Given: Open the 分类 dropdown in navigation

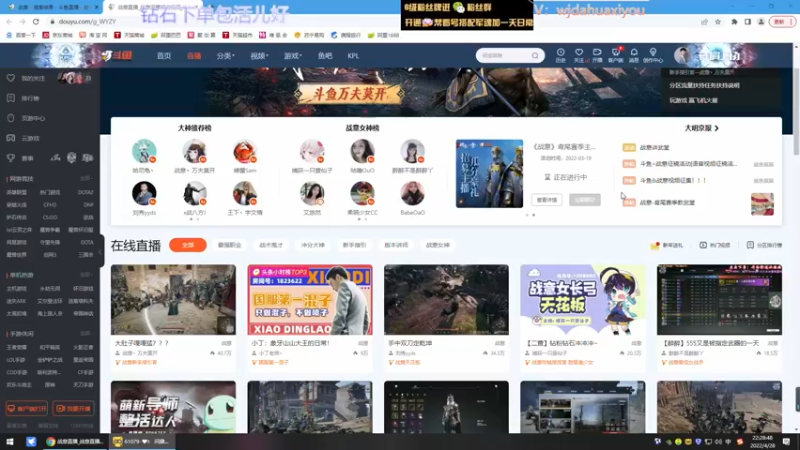Looking at the screenshot, I should 225,56.
